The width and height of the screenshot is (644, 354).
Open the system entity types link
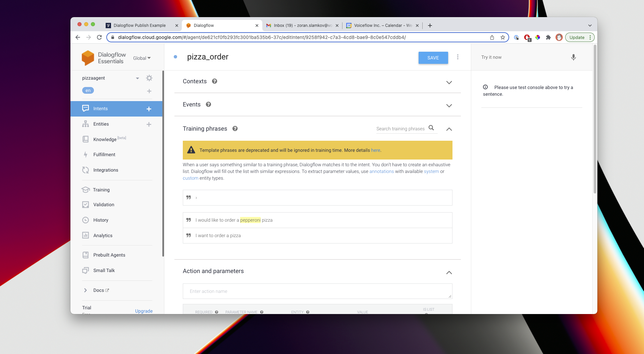[x=431, y=171]
